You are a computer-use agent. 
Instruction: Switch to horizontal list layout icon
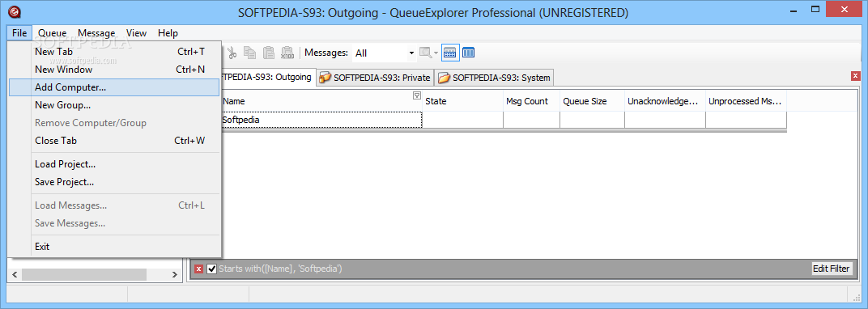(449, 53)
